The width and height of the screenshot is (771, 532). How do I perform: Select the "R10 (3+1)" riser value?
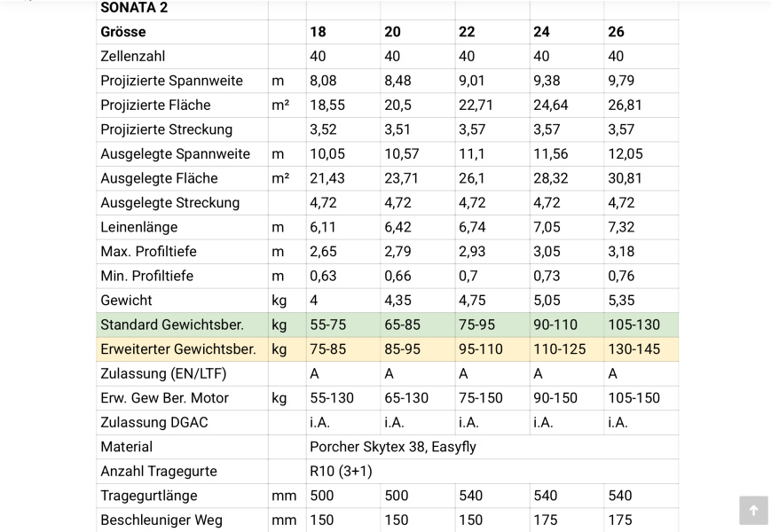pyautogui.click(x=342, y=472)
